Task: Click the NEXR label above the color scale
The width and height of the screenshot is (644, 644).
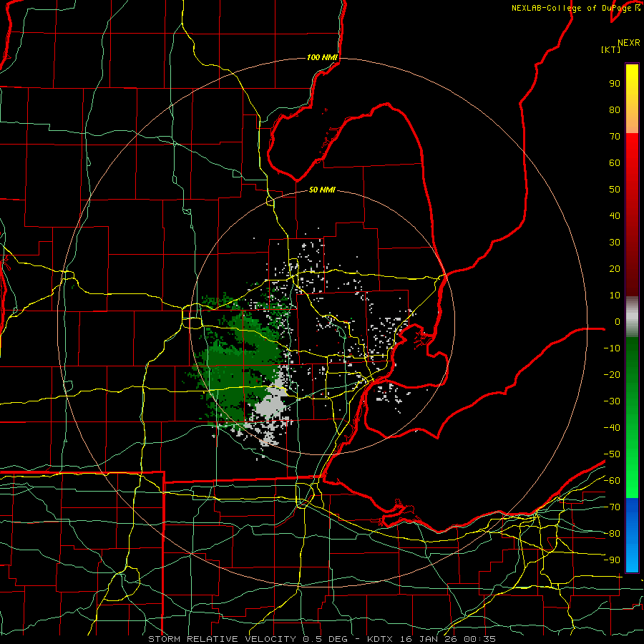Action: click(629, 43)
